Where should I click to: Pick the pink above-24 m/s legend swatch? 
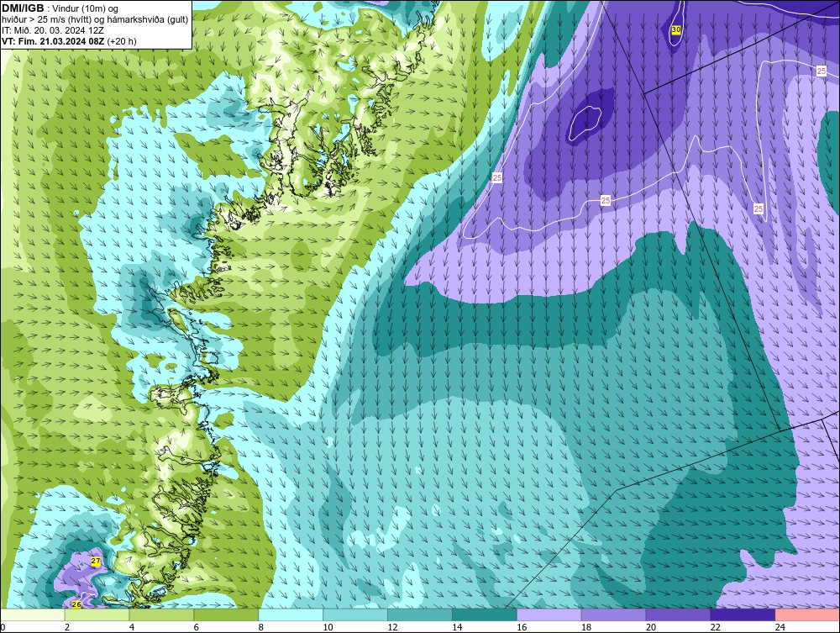[807, 615]
